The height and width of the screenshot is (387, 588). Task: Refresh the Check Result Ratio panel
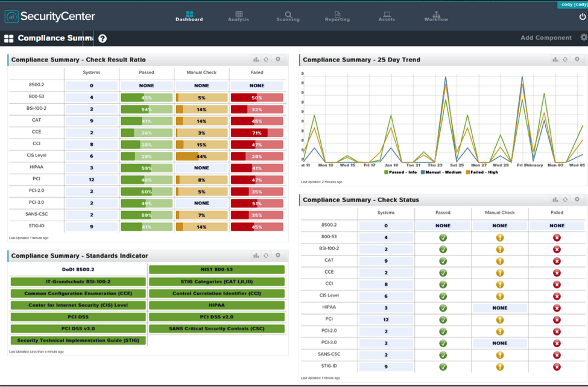click(266, 59)
